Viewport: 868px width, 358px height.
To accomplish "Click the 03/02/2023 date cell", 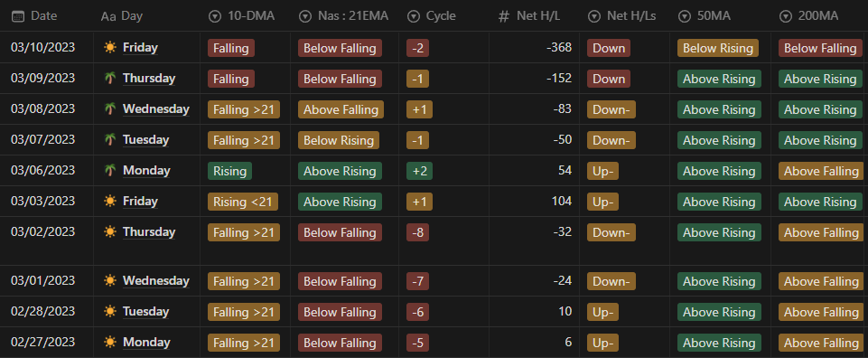I will pyautogui.click(x=42, y=232).
